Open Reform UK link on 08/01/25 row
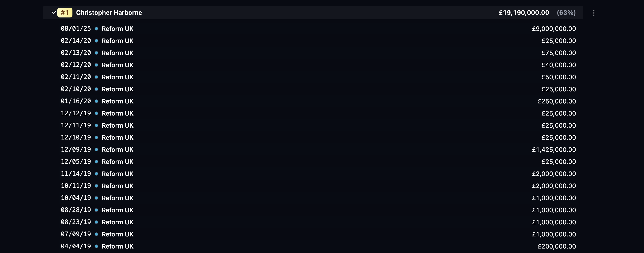This screenshot has height=253, width=644. click(117, 29)
